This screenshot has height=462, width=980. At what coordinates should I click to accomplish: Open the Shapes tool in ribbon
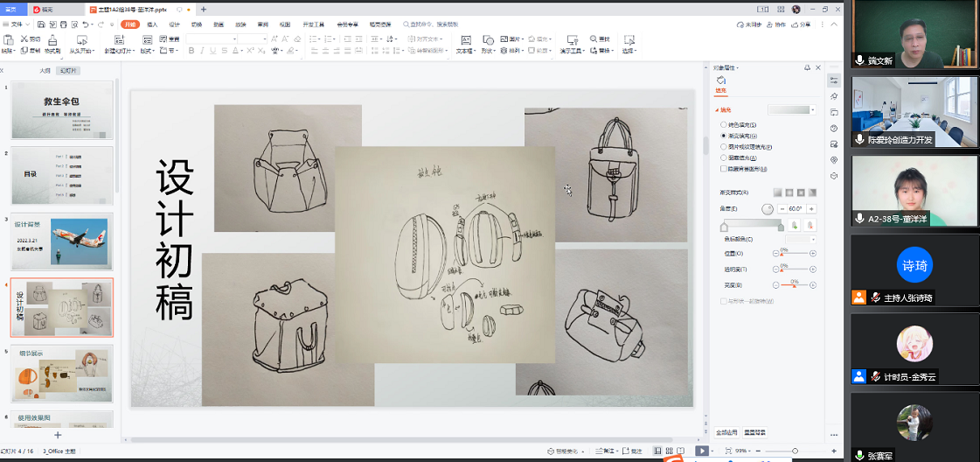point(489,40)
